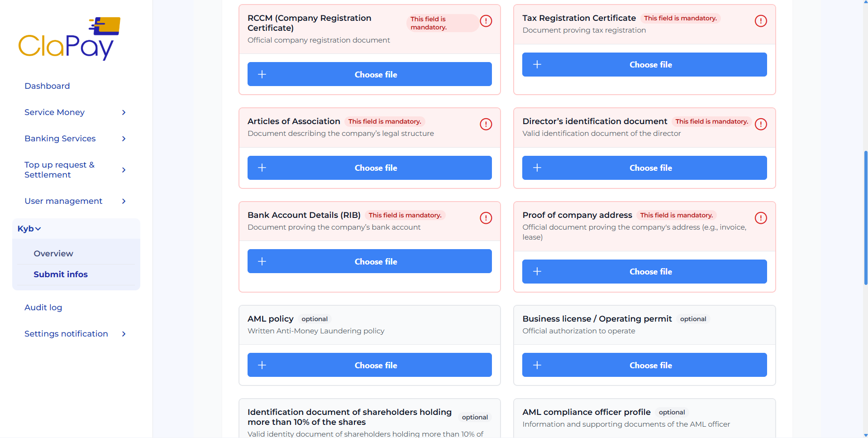This screenshot has width=868, height=438.
Task: Click plus icon in AML policy upload
Action: 262,365
